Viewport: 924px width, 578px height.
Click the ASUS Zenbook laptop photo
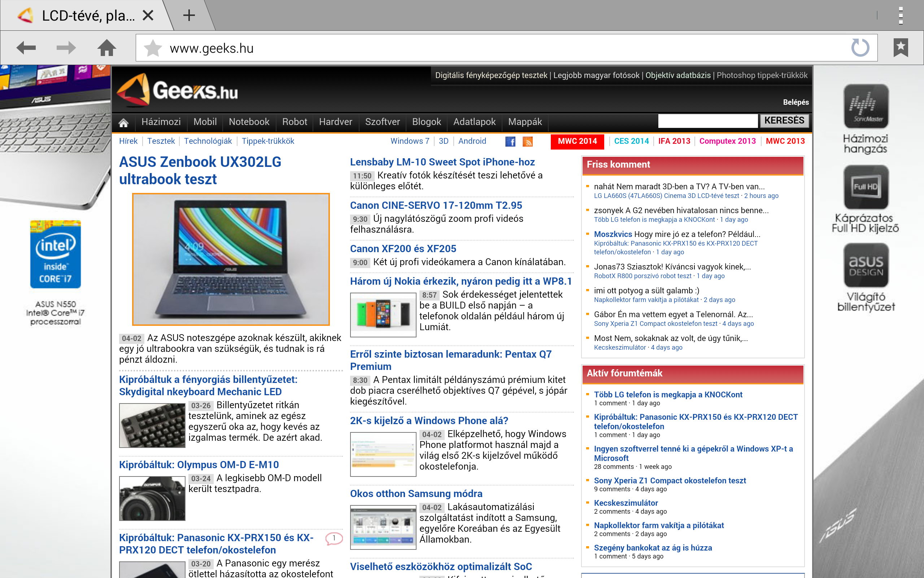[x=231, y=259]
